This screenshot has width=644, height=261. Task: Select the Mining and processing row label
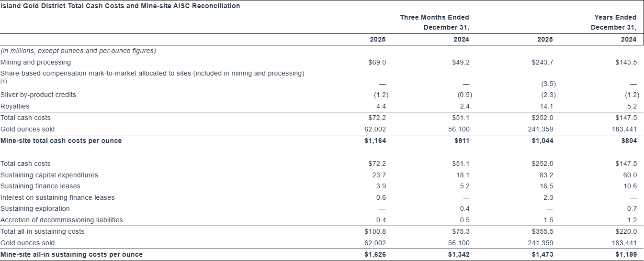[35, 62]
